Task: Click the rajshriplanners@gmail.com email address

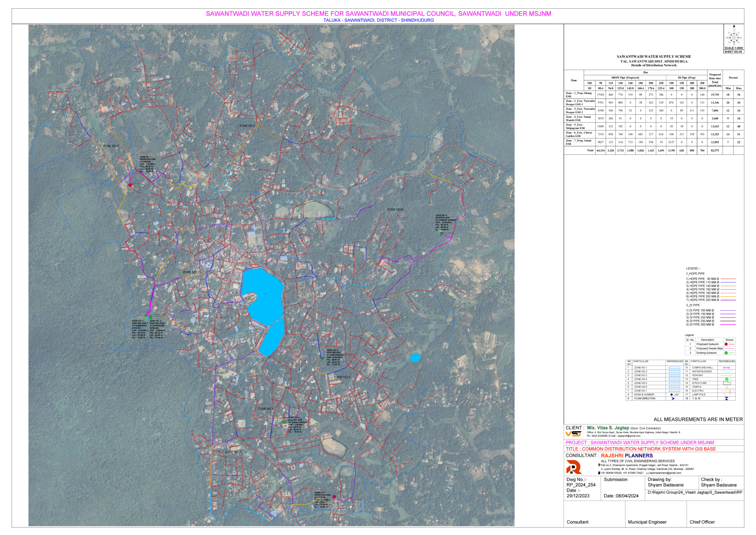Action: tap(665, 473)
